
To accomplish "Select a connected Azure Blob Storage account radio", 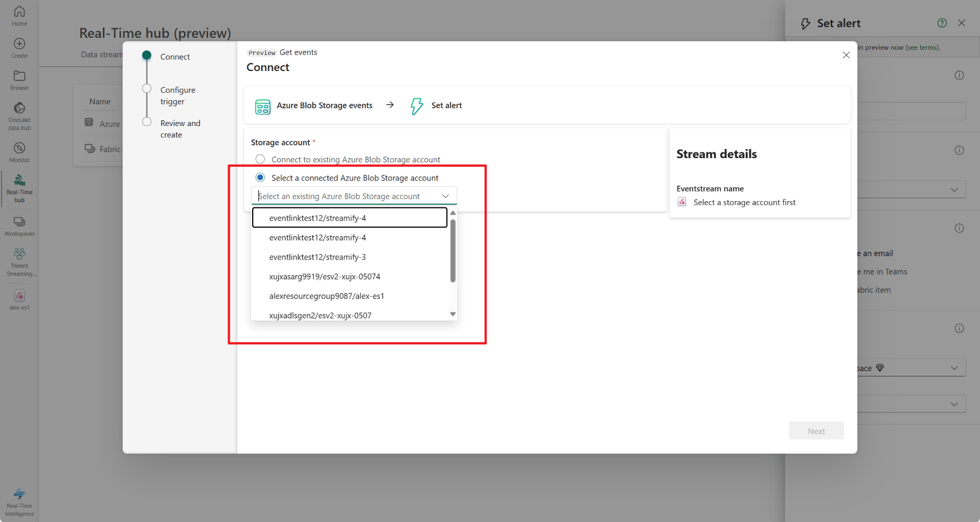I will click(260, 177).
